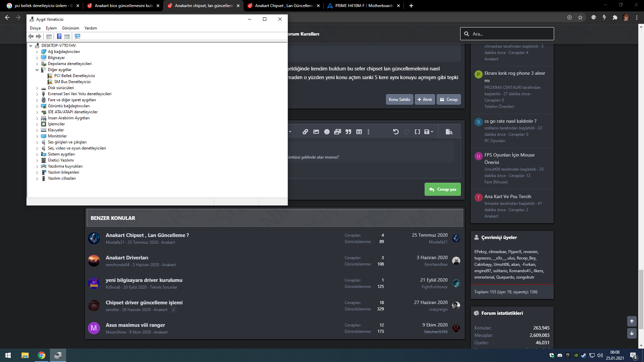Expand the Görüntü bağdaştırıcıları node
This screenshot has width=644, height=362.
click(37, 106)
